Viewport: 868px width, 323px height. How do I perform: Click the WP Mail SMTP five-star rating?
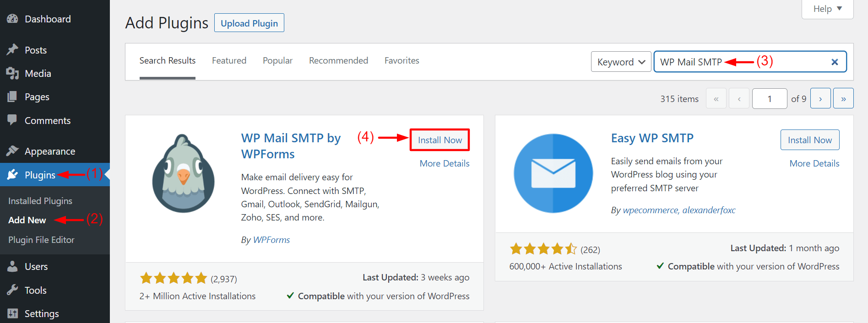174,278
